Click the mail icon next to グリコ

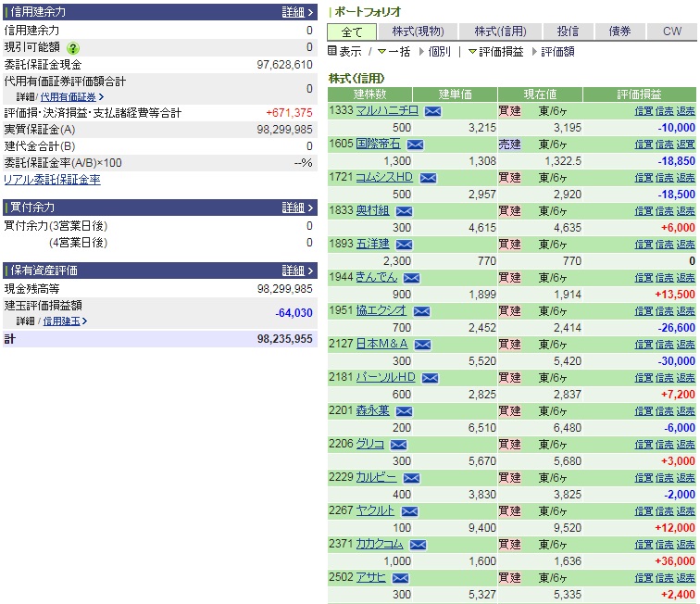[398, 445]
